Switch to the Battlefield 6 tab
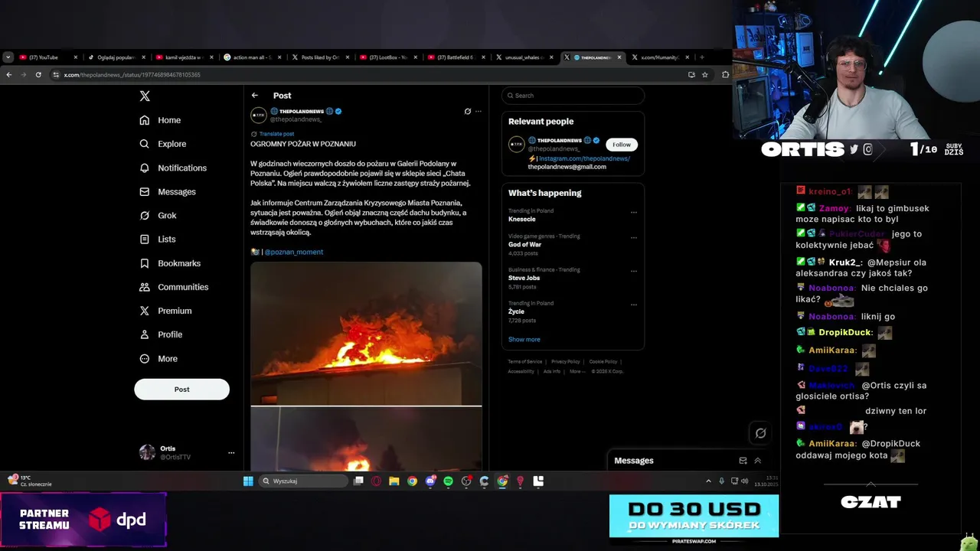This screenshot has width=980, height=551. point(456,57)
